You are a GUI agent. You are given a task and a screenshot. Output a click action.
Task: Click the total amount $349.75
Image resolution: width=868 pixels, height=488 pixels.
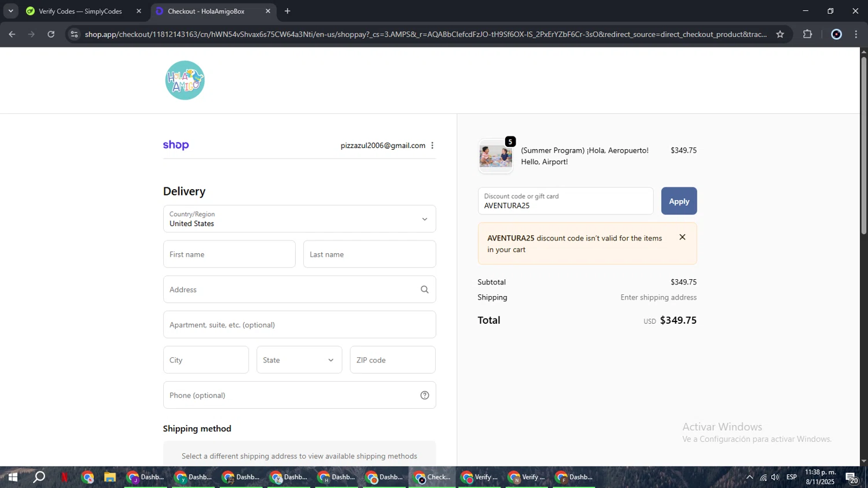tap(678, 320)
